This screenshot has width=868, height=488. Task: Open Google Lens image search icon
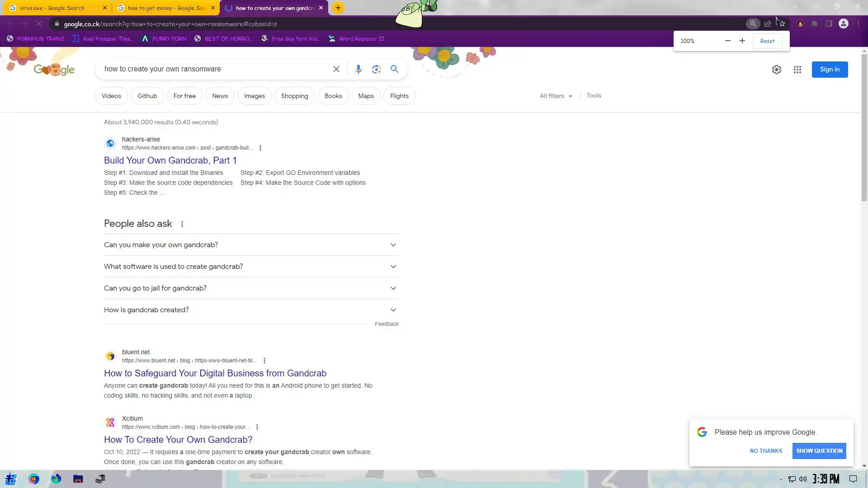point(376,69)
